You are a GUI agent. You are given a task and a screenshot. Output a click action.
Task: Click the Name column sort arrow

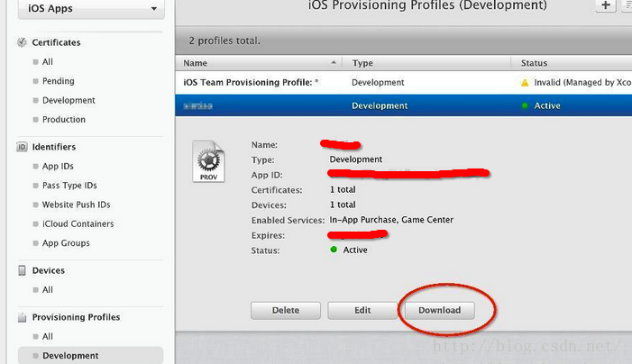pos(334,62)
